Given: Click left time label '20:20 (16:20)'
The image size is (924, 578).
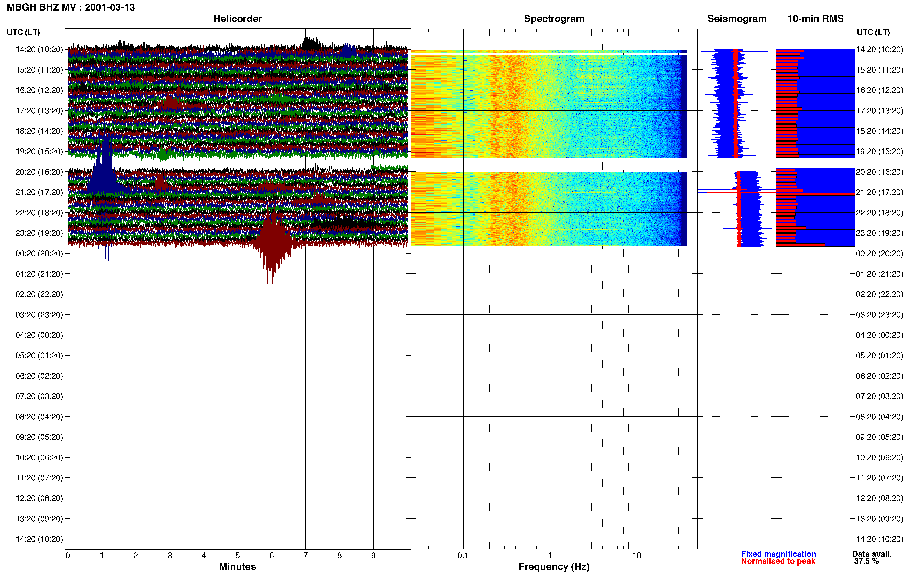Looking at the screenshot, I should point(39,172).
